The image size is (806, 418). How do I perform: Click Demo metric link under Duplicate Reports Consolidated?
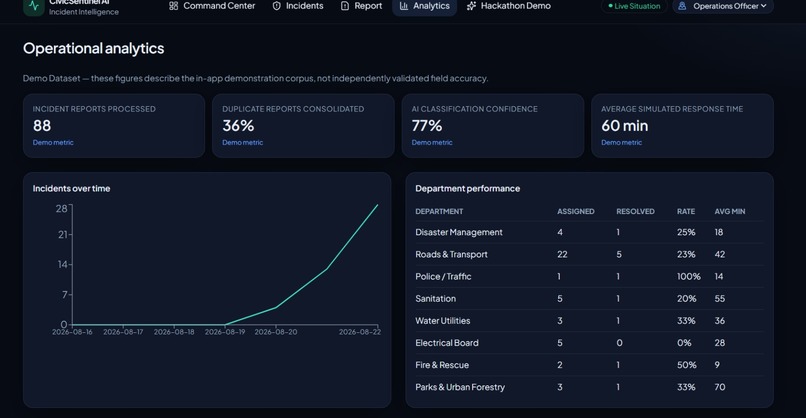243,142
